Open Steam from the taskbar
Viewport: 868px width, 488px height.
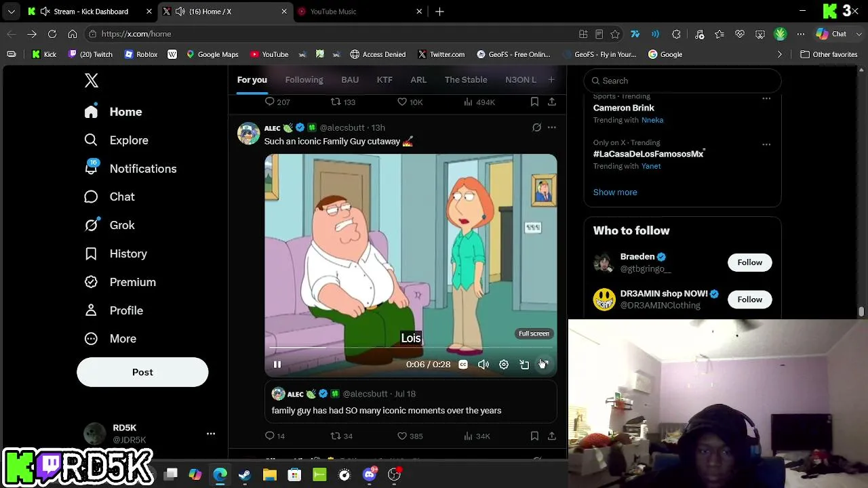click(x=245, y=475)
